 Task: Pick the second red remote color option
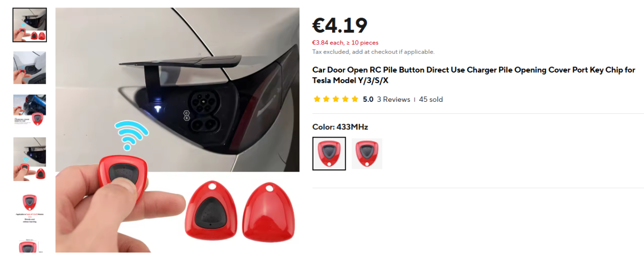(367, 153)
